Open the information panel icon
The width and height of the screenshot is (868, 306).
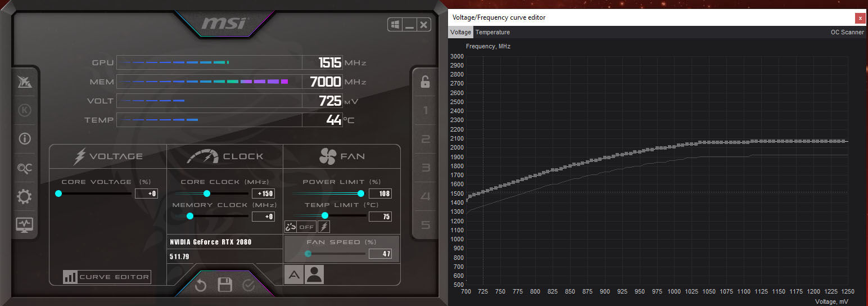25,138
